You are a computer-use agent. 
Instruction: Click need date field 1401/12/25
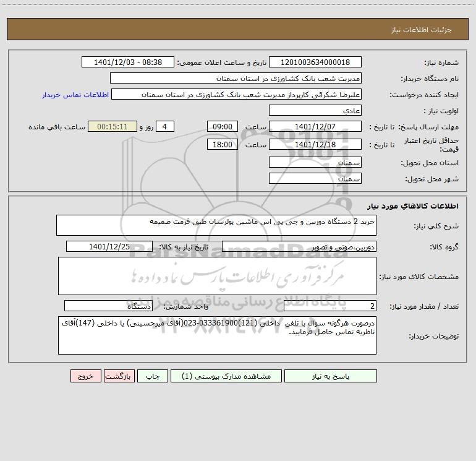pyautogui.click(x=109, y=246)
